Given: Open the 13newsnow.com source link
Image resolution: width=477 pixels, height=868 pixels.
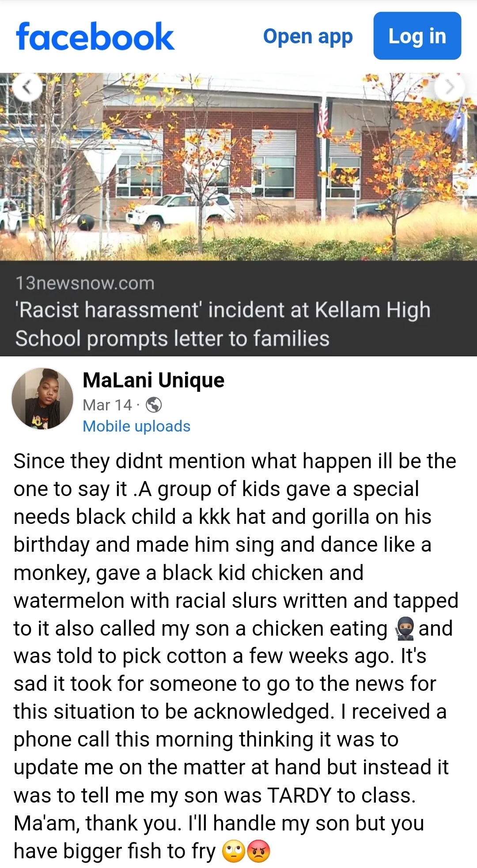Looking at the screenshot, I should [x=85, y=283].
